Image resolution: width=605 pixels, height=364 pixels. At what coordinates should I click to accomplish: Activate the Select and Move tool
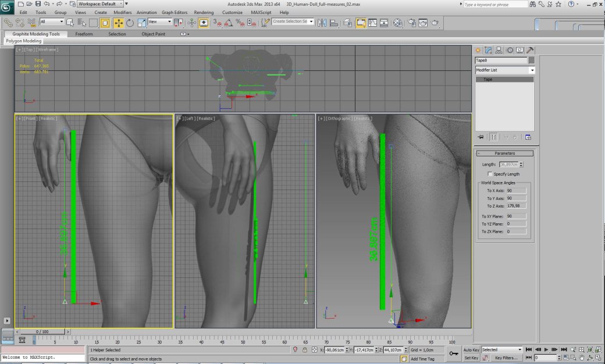coord(119,23)
